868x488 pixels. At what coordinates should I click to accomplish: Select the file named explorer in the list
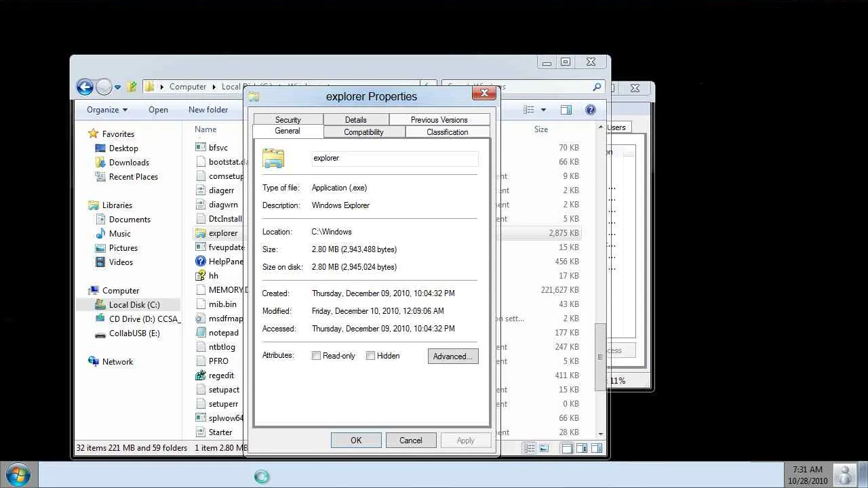[x=223, y=233]
